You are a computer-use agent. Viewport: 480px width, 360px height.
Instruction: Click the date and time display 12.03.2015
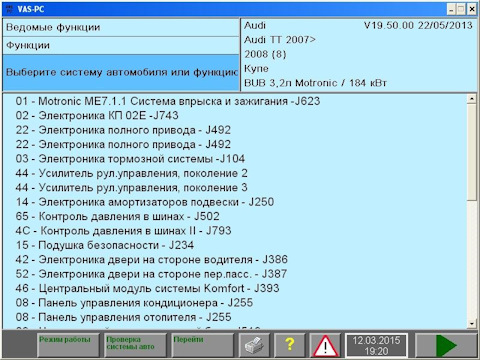[376, 346]
